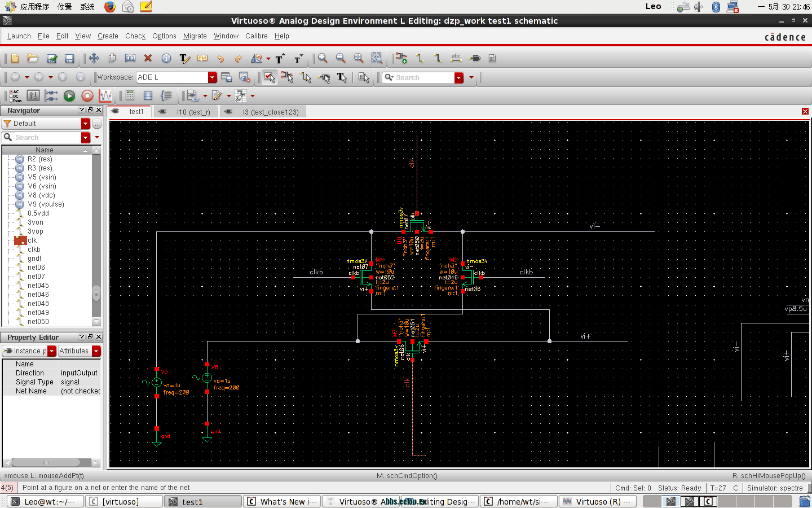The width and height of the screenshot is (812, 508).
Task: Open the Check menu
Action: click(x=135, y=36)
